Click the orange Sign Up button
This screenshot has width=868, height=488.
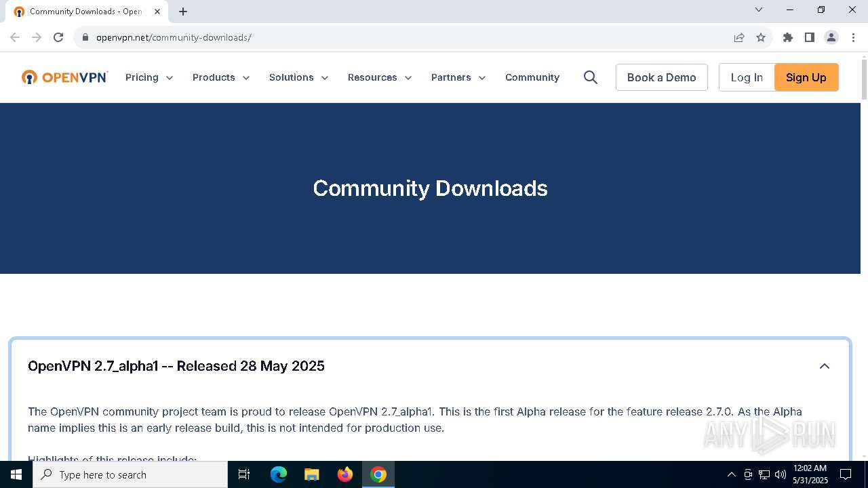click(x=806, y=77)
